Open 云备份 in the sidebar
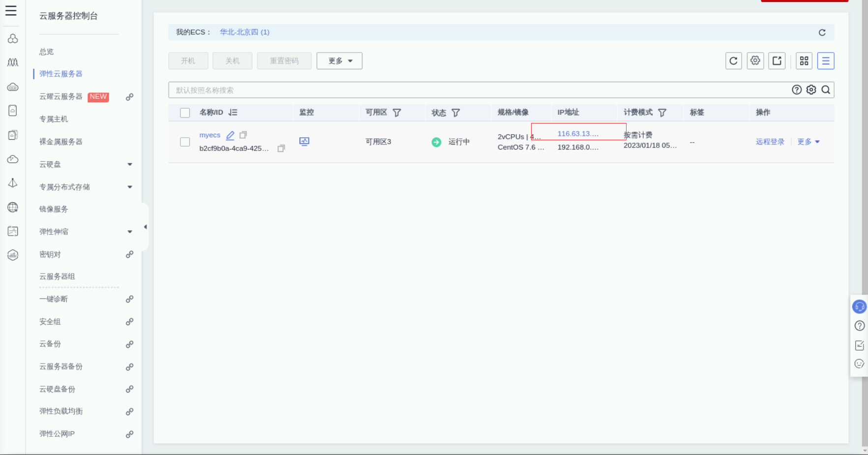The width and height of the screenshot is (868, 455). click(50, 344)
